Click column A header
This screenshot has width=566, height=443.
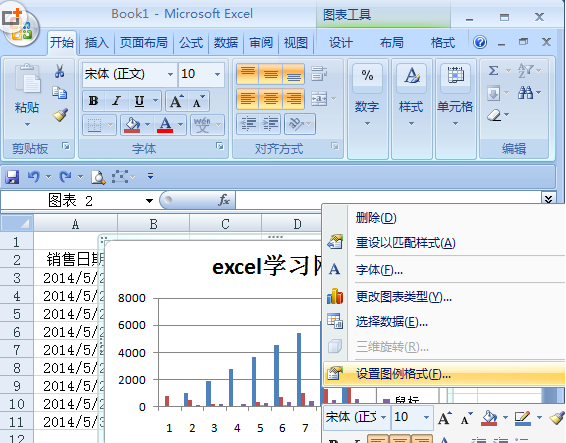click(x=75, y=224)
